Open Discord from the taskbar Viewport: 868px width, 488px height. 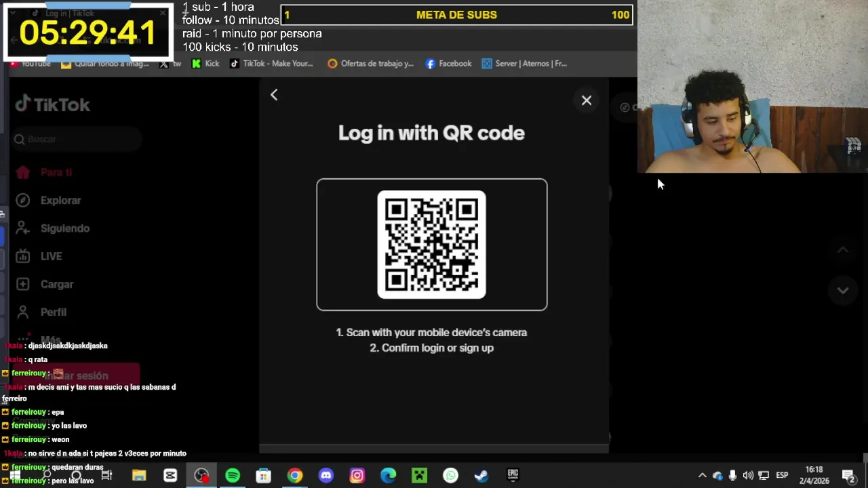click(326, 476)
